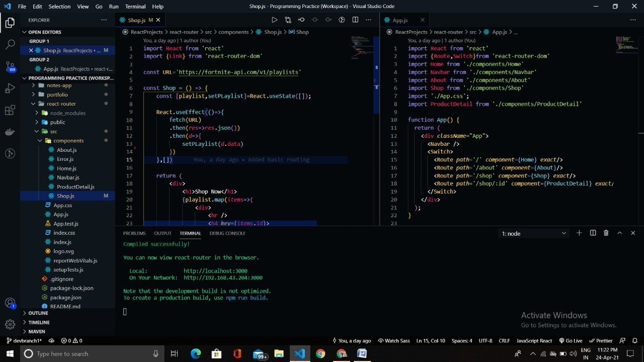
Task: Expand the portfolio folder
Action: [x=68, y=94]
